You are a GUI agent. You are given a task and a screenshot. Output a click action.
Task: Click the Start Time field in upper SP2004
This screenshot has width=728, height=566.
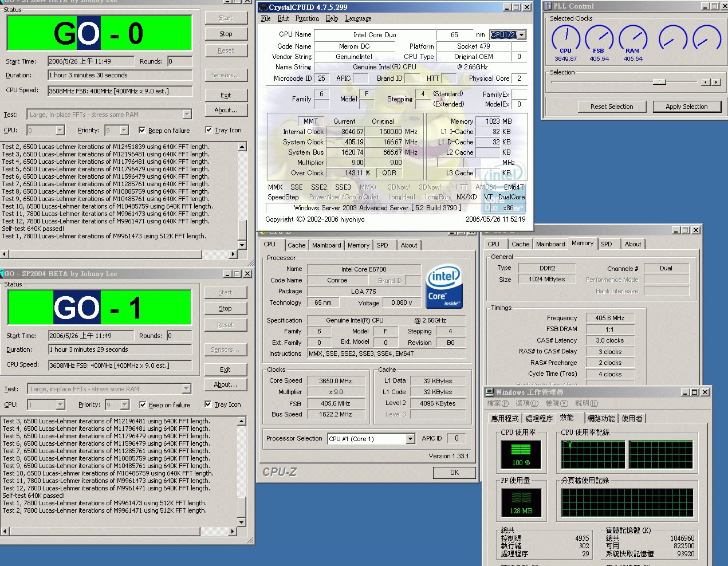(x=91, y=61)
